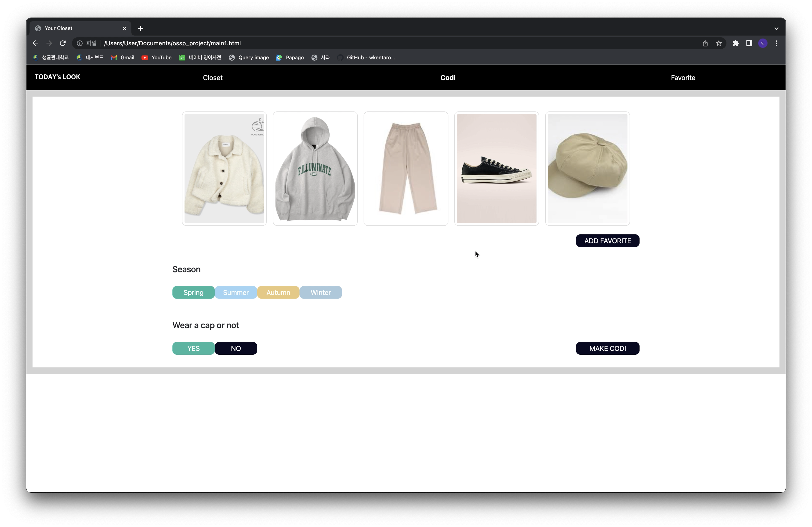The image size is (812, 527).
Task: Open the profile avatar menu
Action: (x=763, y=43)
